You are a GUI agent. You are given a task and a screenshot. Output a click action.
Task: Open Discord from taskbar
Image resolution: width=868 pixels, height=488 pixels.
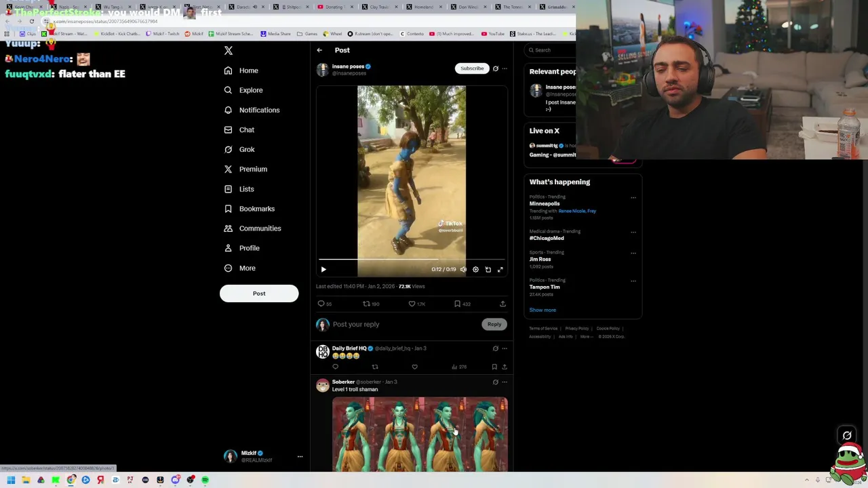click(x=175, y=481)
